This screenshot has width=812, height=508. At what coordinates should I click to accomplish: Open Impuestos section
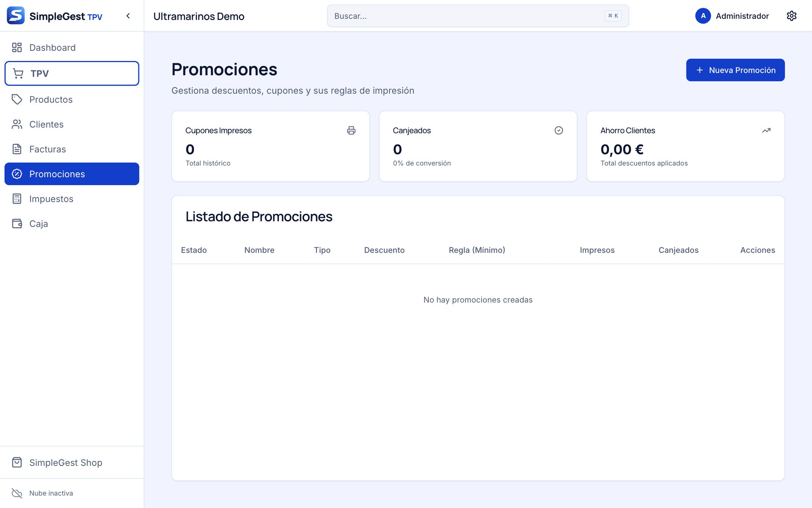(72, 199)
